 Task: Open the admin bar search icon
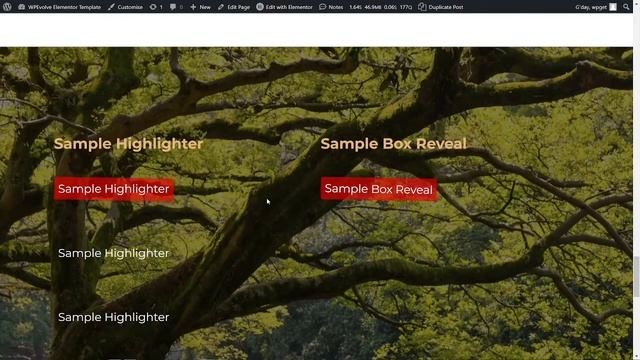[626, 7]
